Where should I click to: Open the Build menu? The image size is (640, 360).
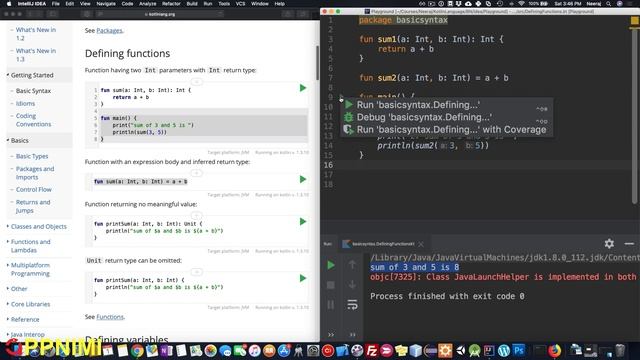pyautogui.click(x=192, y=4)
